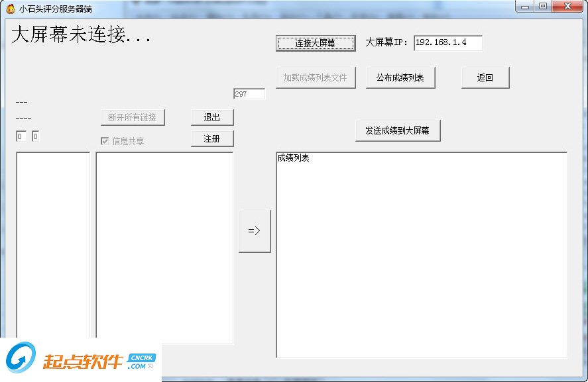The height and width of the screenshot is (382, 588).
Task: Click 发送成绩到大屏幕 send scores button
Action: click(398, 130)
